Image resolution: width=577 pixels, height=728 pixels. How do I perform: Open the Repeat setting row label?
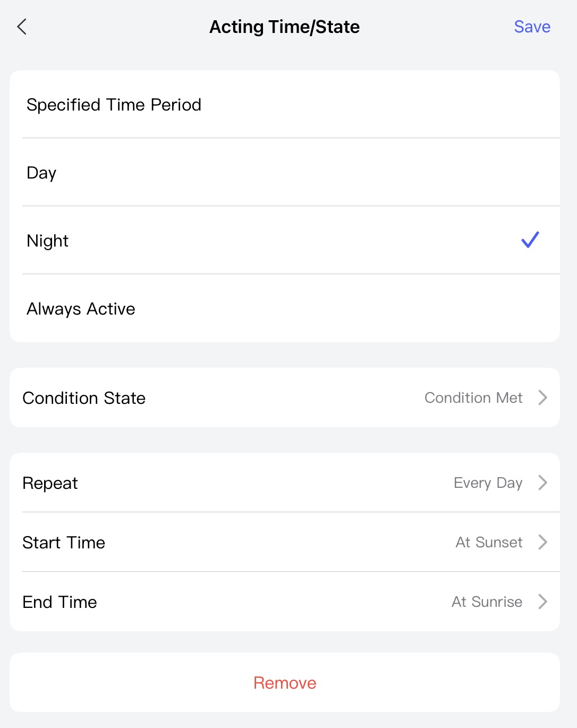[50, 483]
